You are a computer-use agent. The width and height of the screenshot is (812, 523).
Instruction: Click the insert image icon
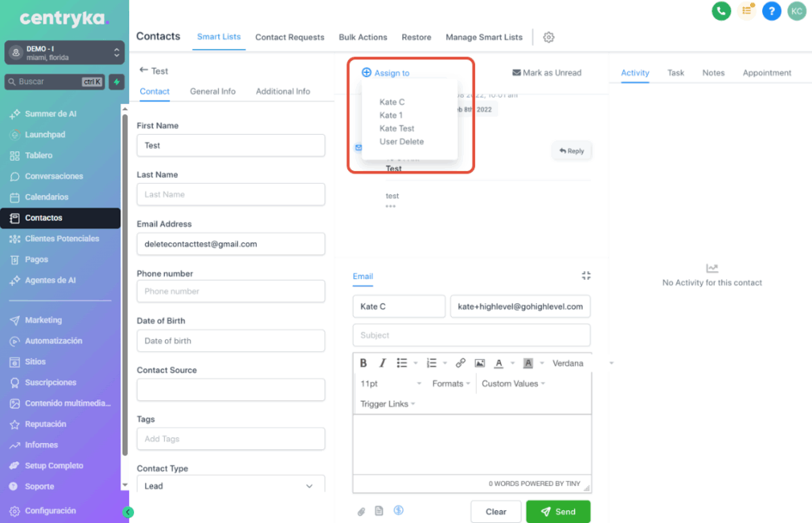480,363
